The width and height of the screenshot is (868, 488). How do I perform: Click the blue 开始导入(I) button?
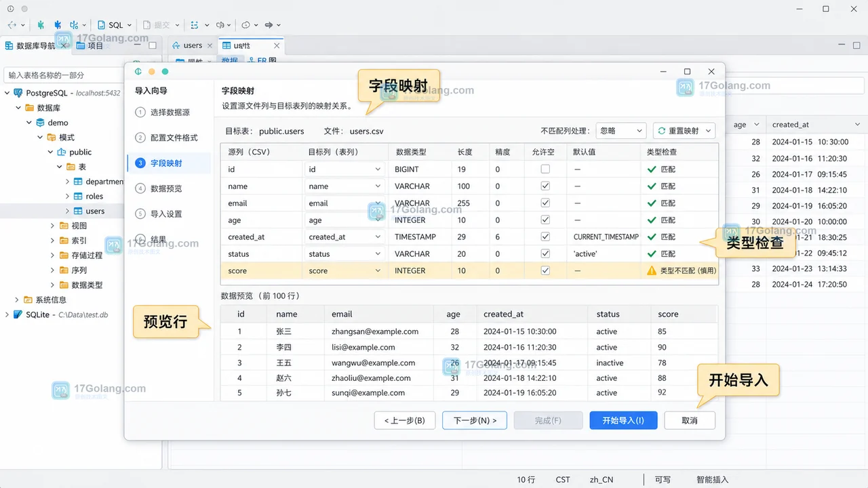coord(623,420)
